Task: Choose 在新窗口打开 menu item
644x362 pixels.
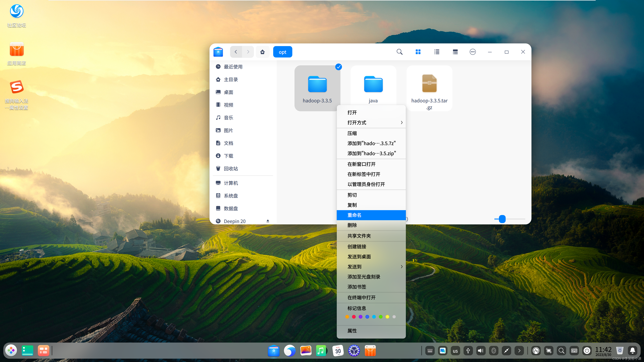Action: 371,164
